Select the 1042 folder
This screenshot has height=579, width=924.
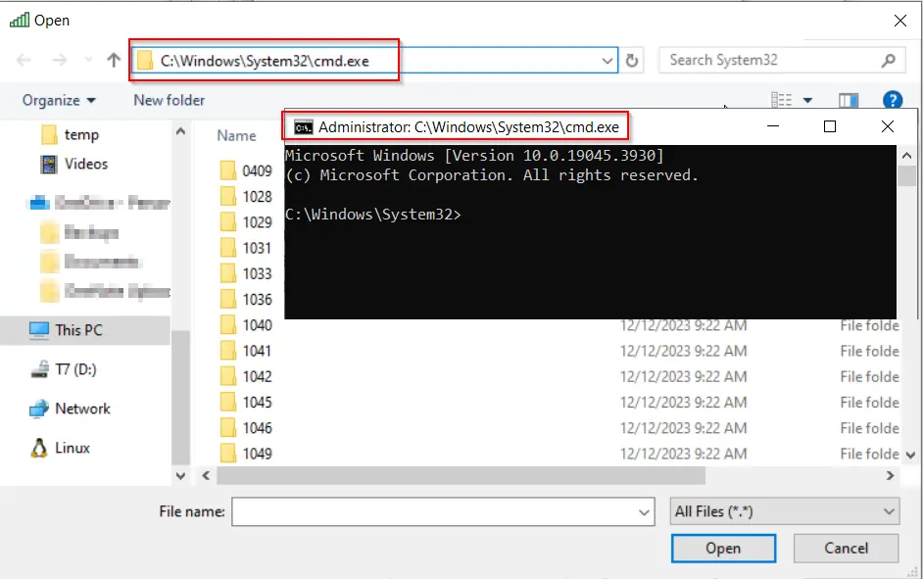pos(257,377)
